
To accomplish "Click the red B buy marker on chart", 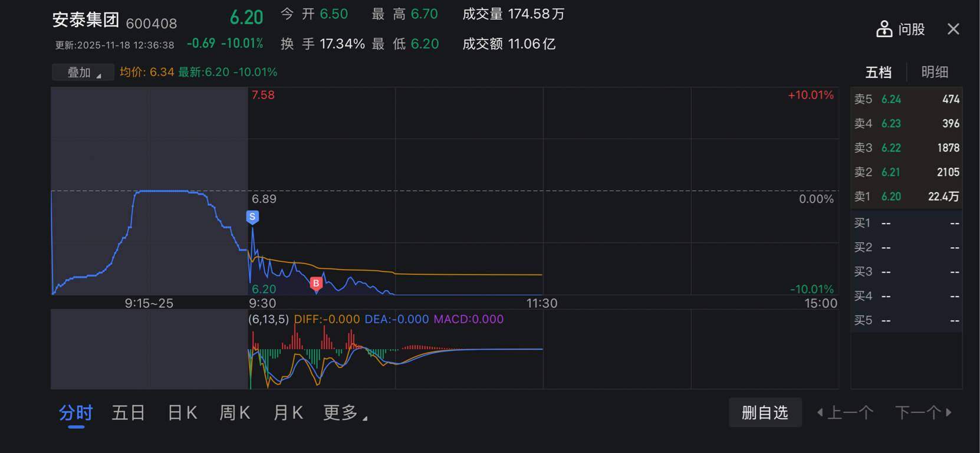I will (316, 284).
